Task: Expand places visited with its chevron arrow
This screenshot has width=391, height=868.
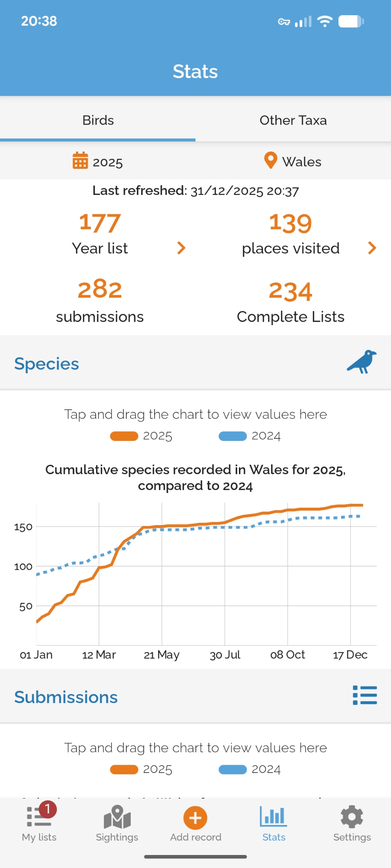Action: tap(372, 248)
